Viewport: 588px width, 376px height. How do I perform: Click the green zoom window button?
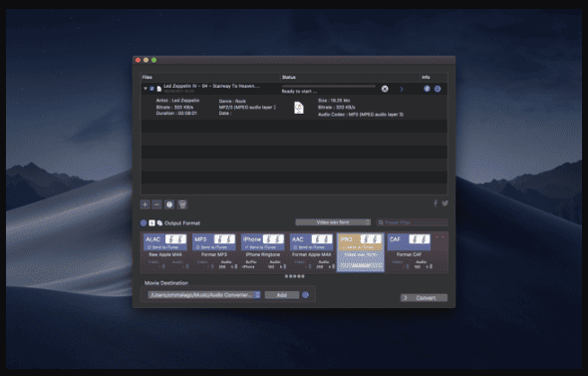click(153, 60)
